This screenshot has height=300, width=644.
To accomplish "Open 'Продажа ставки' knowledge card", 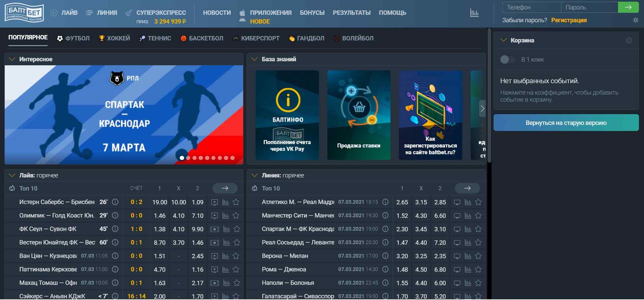I will tap(359, 115).
